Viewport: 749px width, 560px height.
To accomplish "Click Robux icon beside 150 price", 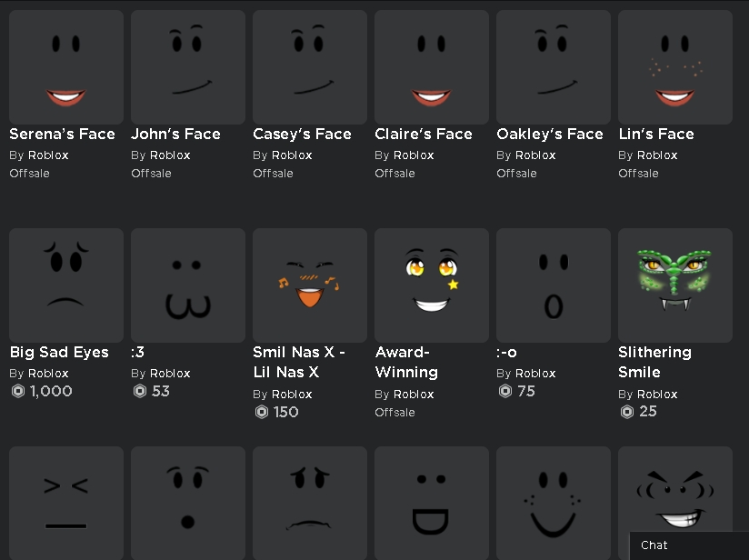I will tap(262, 412).
